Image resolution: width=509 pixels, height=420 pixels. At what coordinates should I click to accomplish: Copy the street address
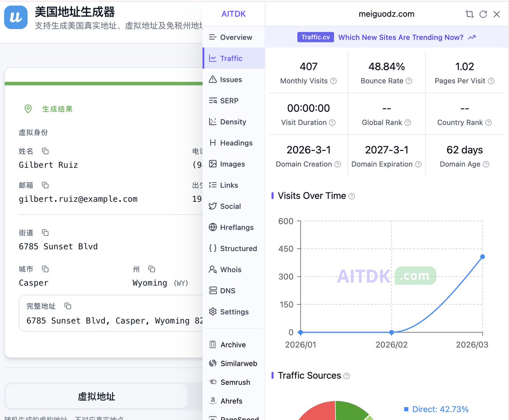(45, 233)
